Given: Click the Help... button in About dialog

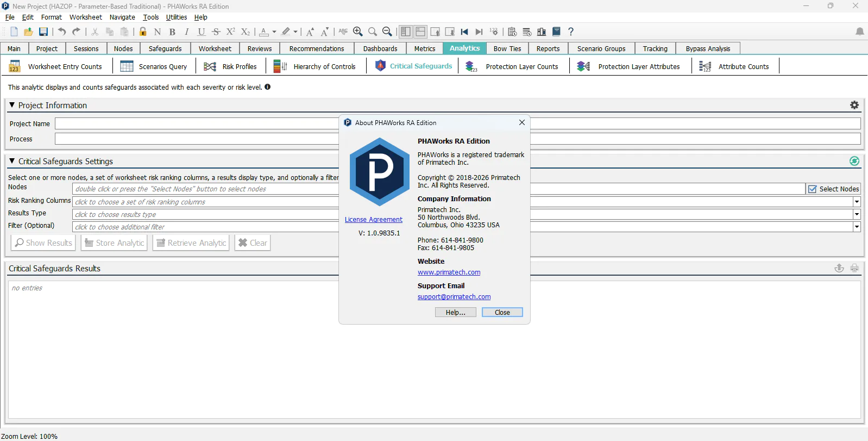Looking at the screenshot, I should [x=455, y=312].
